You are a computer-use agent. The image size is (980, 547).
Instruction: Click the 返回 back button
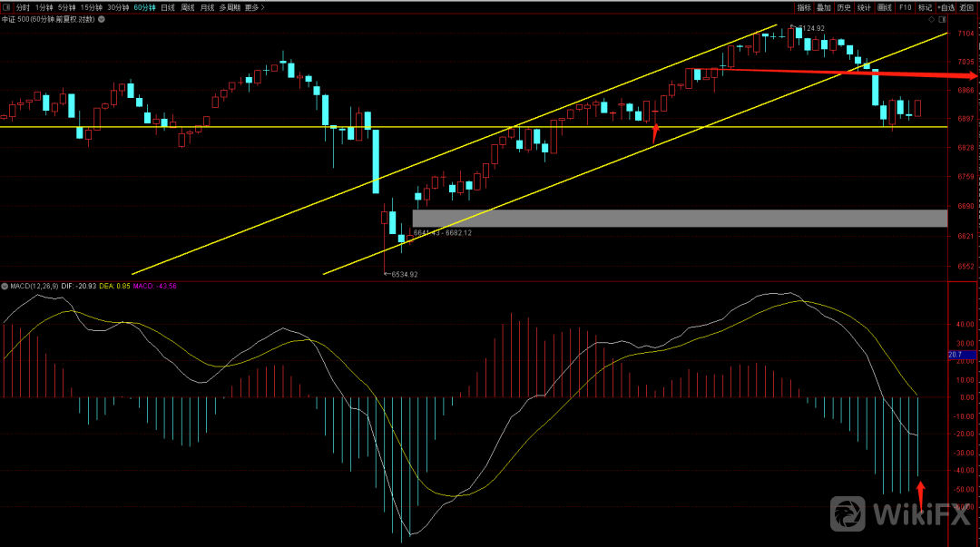click(x=967, y=7)
